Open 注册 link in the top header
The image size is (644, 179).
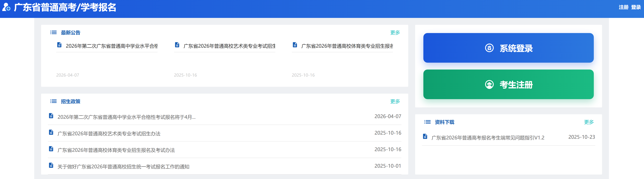click(623, 7)
